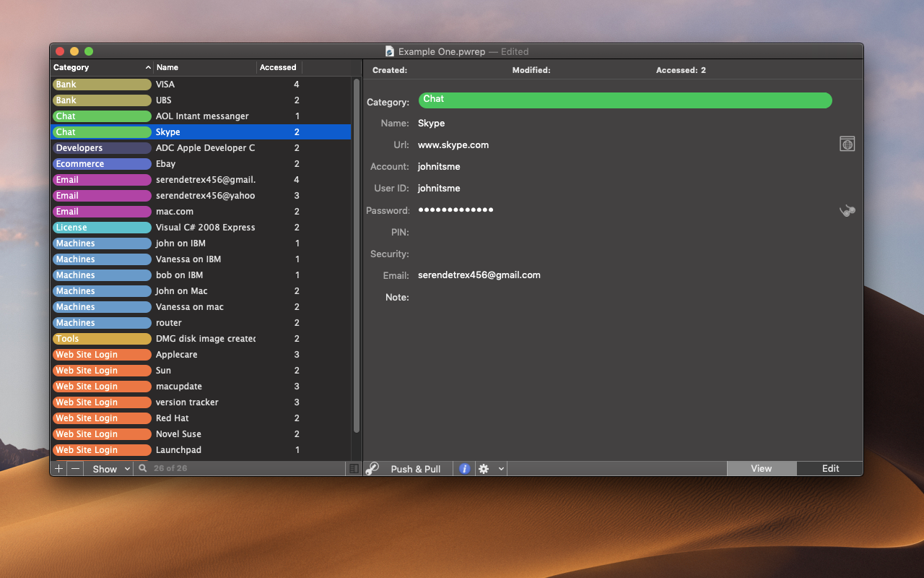Remove entry with the minus icon
The image size is (924, 578).
click(75, 468)
